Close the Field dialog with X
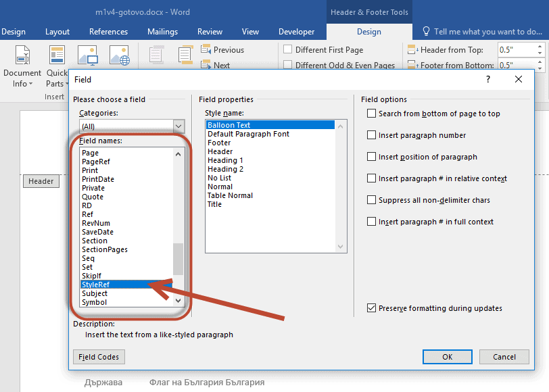Viewport: 549px width, 392px height. [x=519, y=80]
